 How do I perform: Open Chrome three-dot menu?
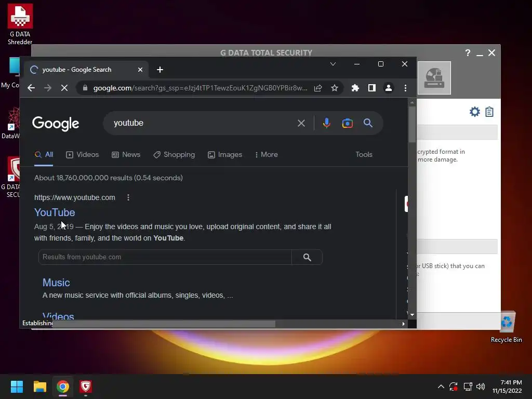click(x=405, y=88)
